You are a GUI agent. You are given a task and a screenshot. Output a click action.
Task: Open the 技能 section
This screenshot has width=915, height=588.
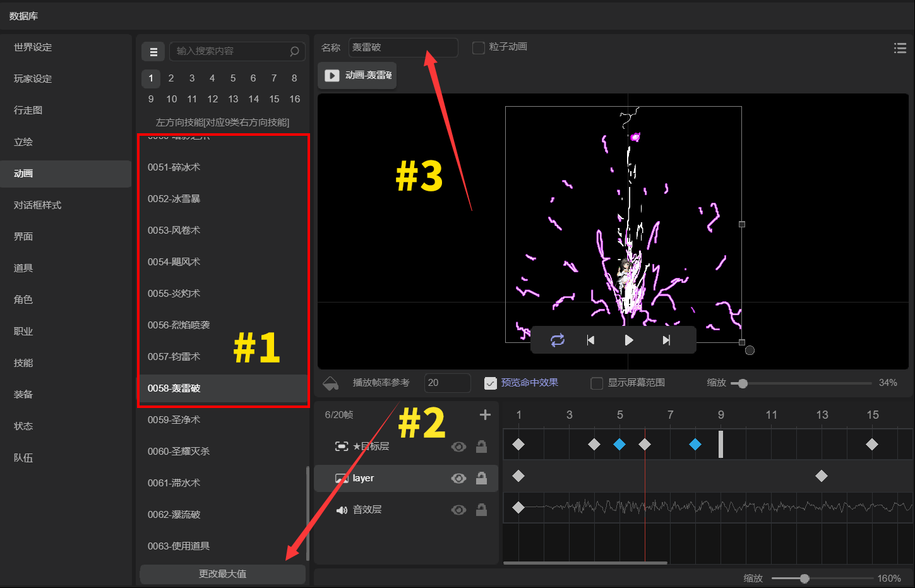tap(66, 363)
